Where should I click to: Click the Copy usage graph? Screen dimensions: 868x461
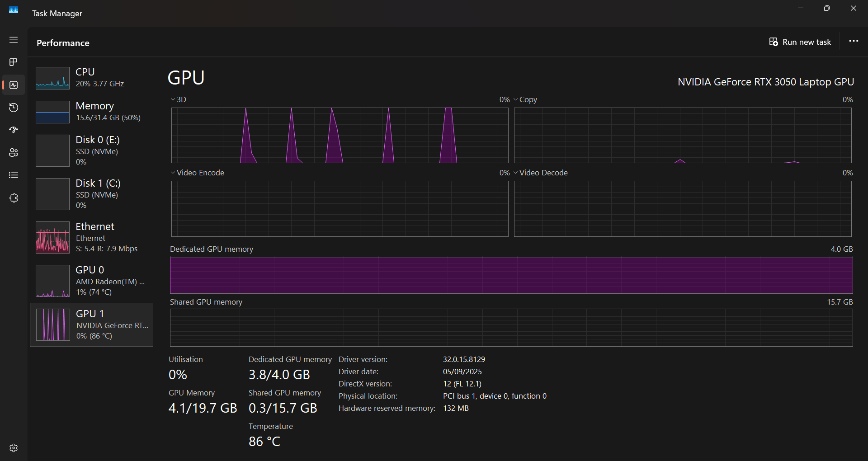click(x=683, y=135)
